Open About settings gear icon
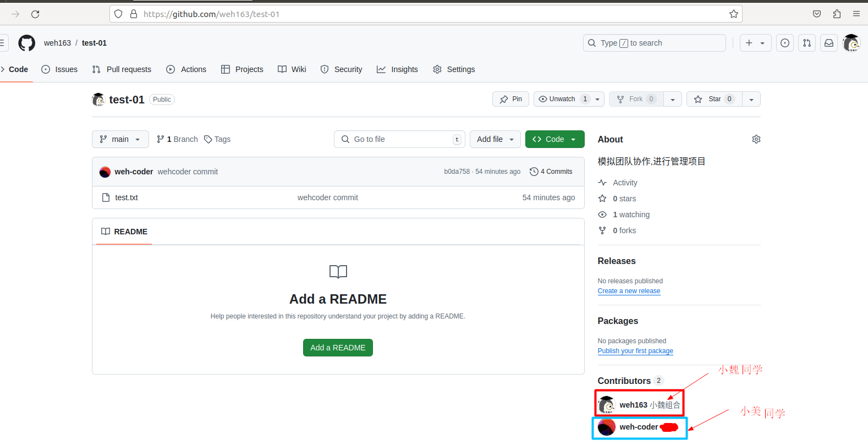868x445 pixels. pos(756,139)
